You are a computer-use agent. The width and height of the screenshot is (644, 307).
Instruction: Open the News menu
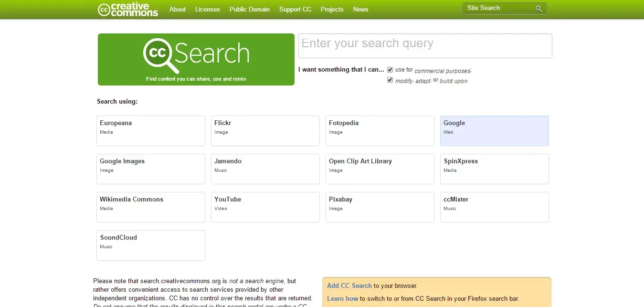(360, 9)
